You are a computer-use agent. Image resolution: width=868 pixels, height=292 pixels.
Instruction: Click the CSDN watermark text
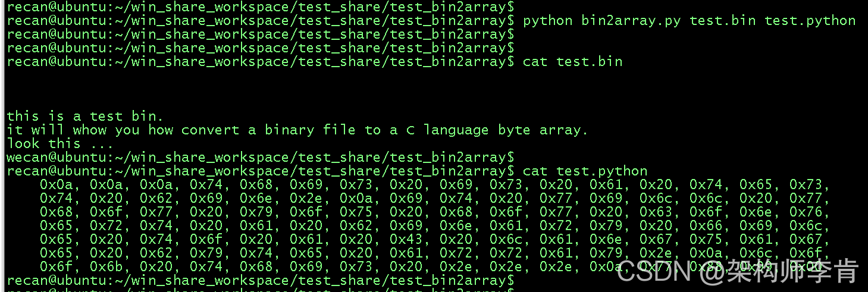[x=653, y=272]
